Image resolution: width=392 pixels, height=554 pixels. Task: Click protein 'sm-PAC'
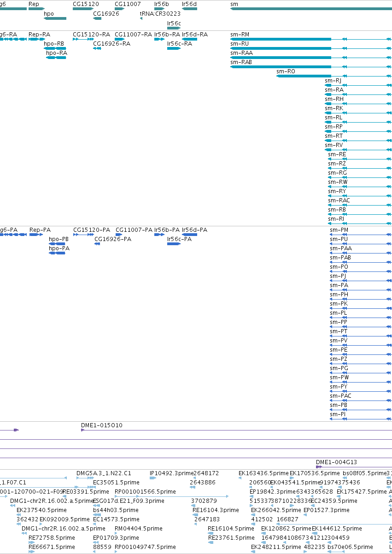341,396
